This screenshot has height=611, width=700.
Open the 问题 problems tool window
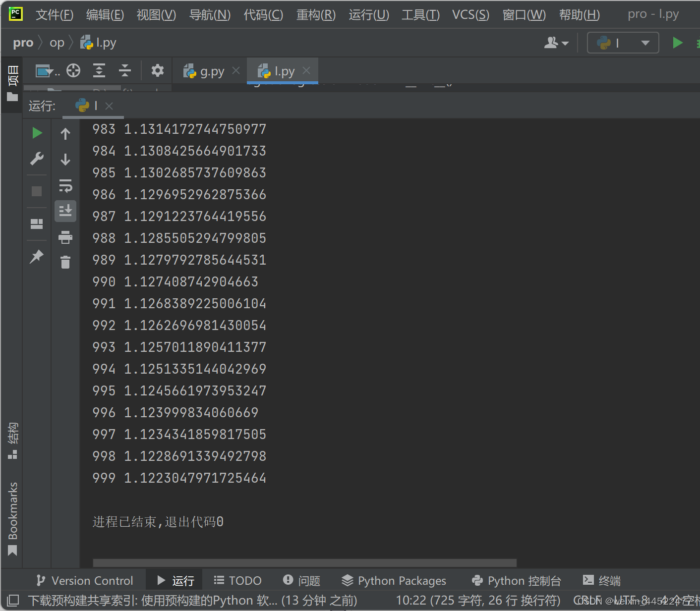click(x=301, y=580)
